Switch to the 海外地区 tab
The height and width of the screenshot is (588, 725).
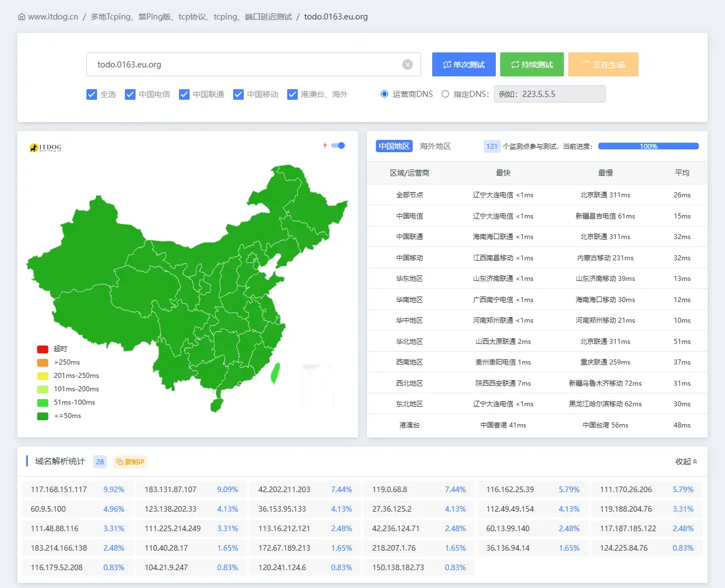435,146
